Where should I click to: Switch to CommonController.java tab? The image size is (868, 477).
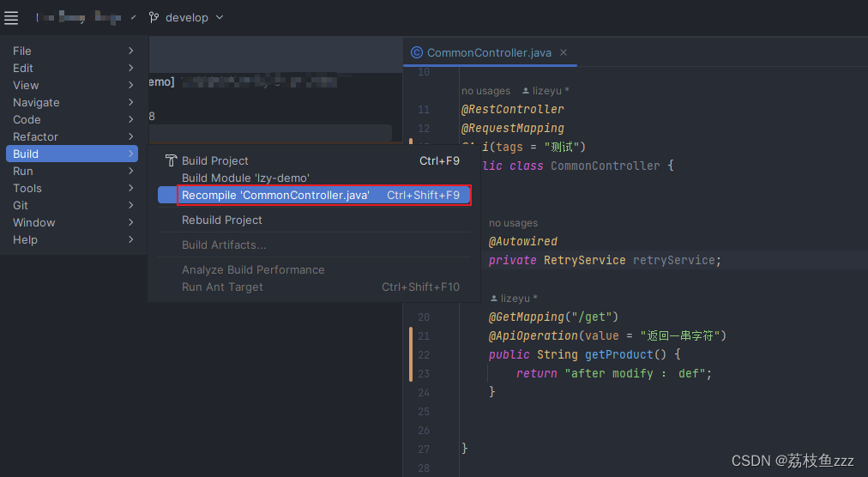point(489,52)
